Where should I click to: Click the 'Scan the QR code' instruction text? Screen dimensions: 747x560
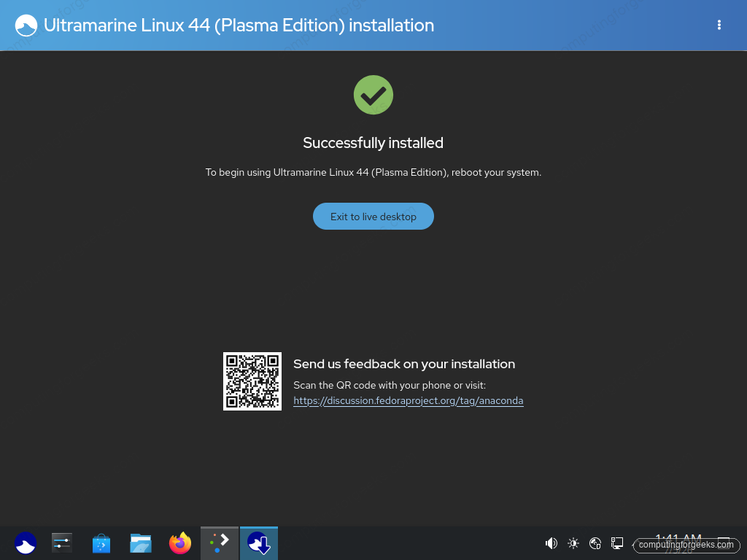390,385
